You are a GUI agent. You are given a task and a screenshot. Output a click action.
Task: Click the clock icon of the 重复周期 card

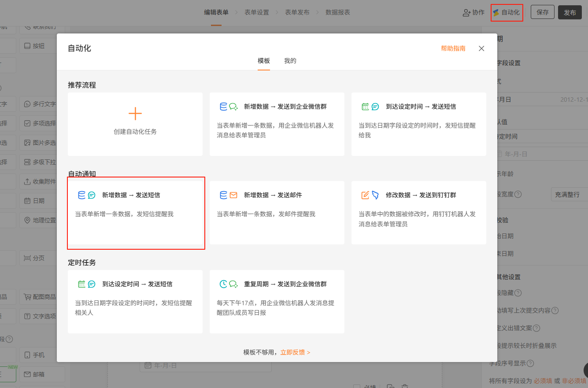click(223, 284)
